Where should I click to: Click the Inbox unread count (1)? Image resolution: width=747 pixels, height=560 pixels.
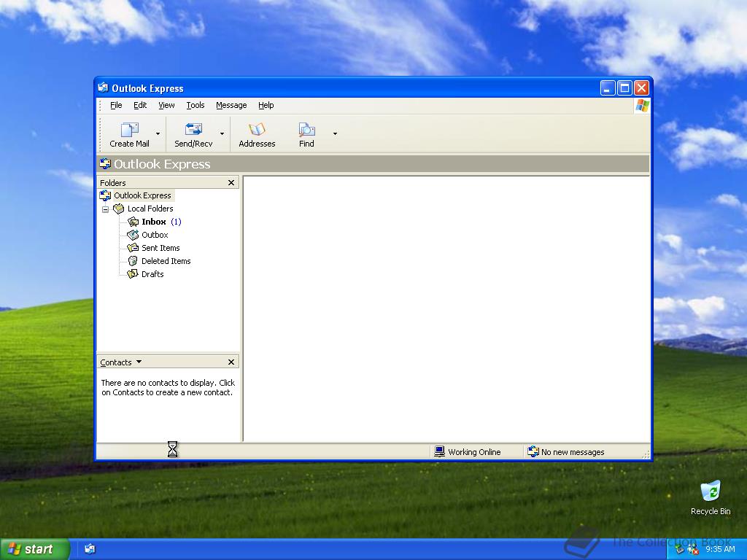point(176,222)
